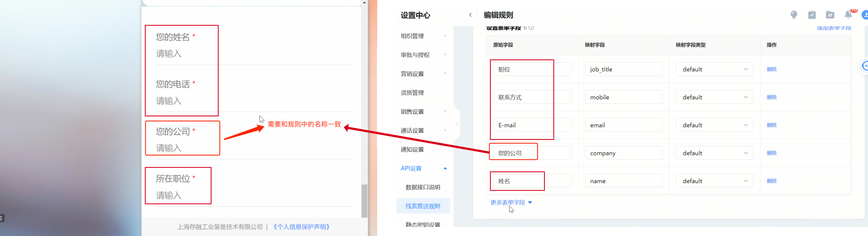
Task: Click 您的姓名 input in form preview
Action: (254, 54)
